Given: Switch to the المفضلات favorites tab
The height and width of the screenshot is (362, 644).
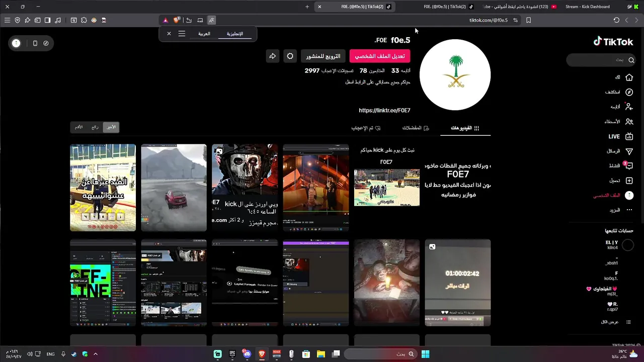Looking at the screenshot, I should [x=416, y=128].
